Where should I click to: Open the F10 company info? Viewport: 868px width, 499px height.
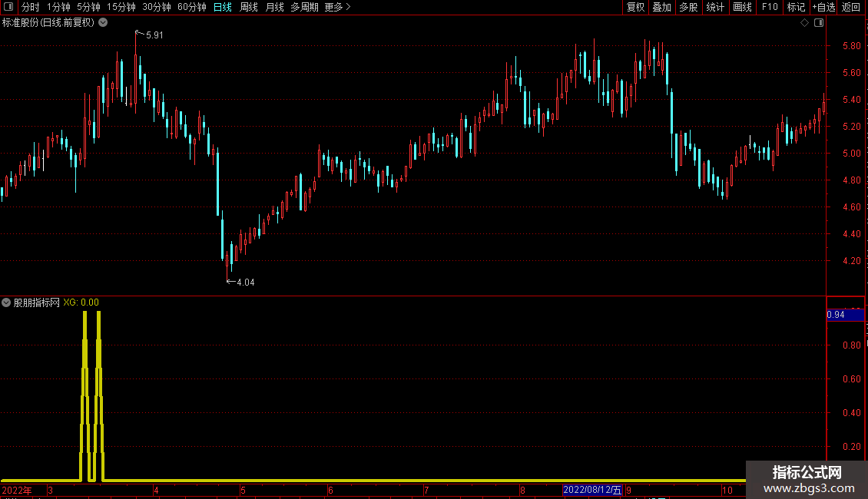(x=770, y=7)
